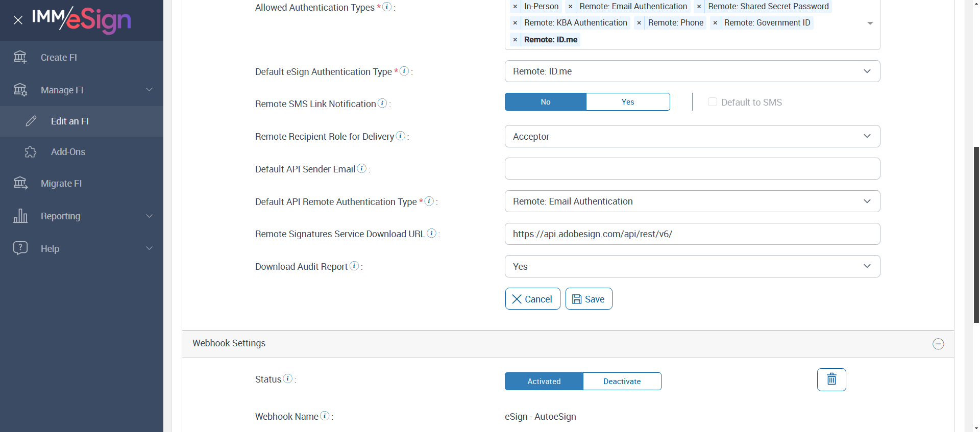Click the webhook delete trash icon
This screenshot has width=980, height=432.
click(831, 379)
